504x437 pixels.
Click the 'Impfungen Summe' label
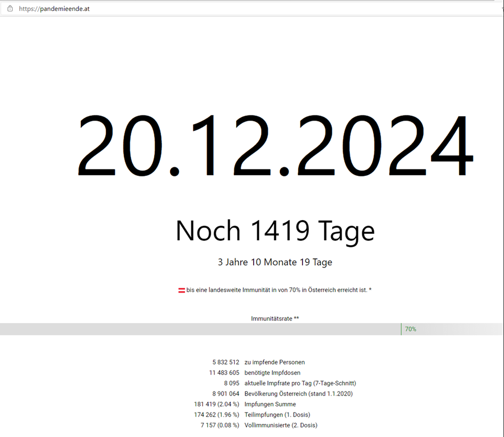tap(270, 405)
